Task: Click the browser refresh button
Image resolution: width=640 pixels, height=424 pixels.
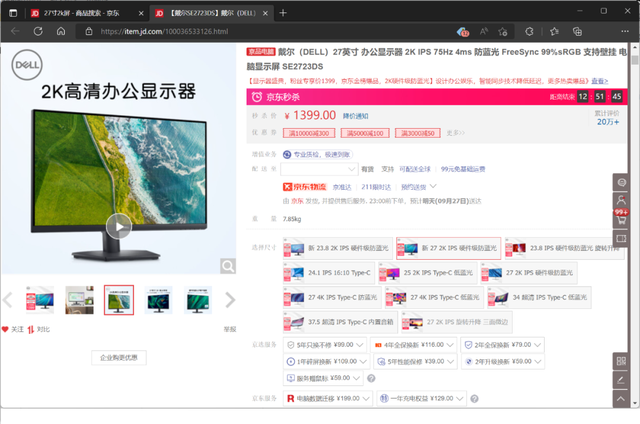Action: [x=38, y=31]
